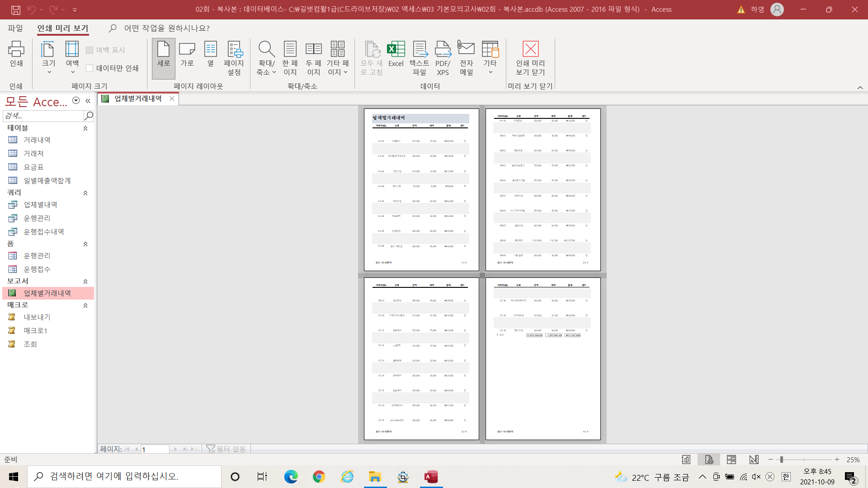Open Chrome from the Windows taskbar

319,477
